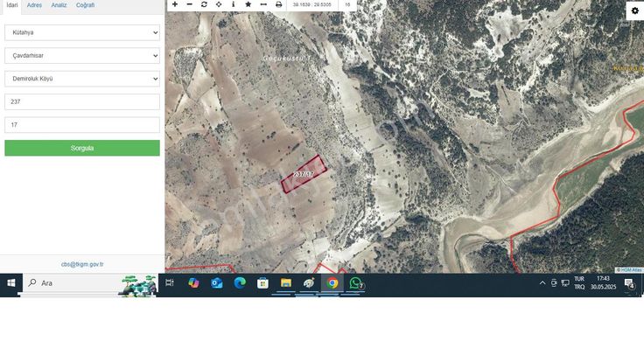This screenshot has width=644, height=362.
Task: Expand the Demiroluk Köyü neighborhood dropdown
Action: 82,79
